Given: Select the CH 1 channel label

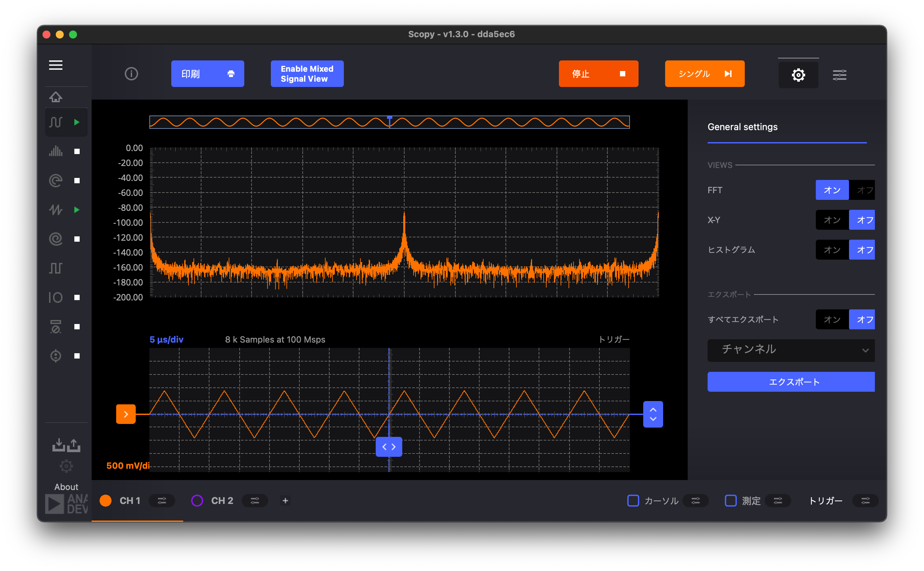Looking at the screenshot, I should pyautogui.click(x=130, y=500).
